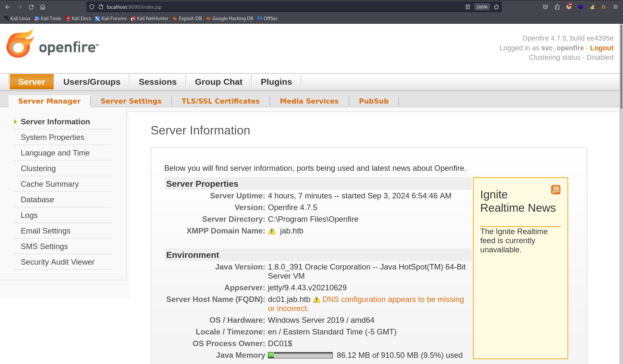The width and height of the screenshot is (623, 364).
Task: Open the Kali Linux bookmark
Action: (x=17, y=19)
